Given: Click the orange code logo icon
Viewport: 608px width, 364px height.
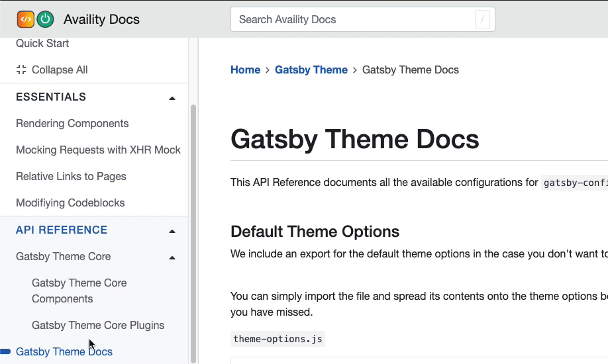Looking at the screenshot, I should click(25, 19).
